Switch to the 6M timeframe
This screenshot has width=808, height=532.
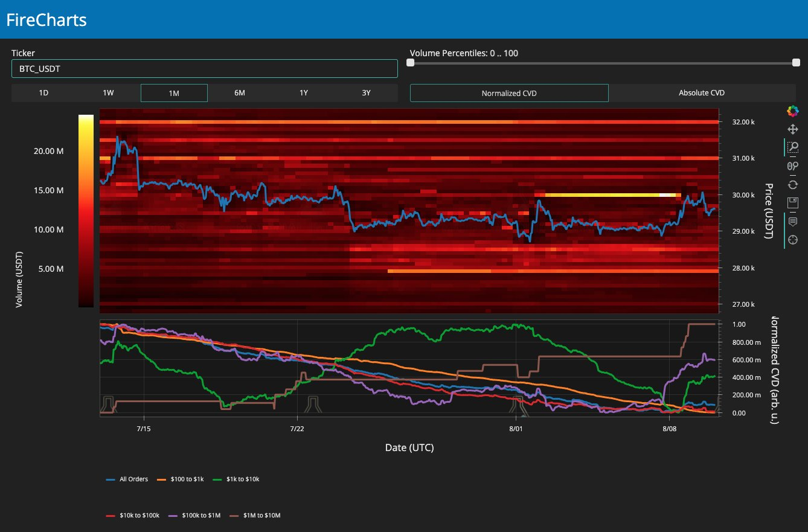coord(240,93)
